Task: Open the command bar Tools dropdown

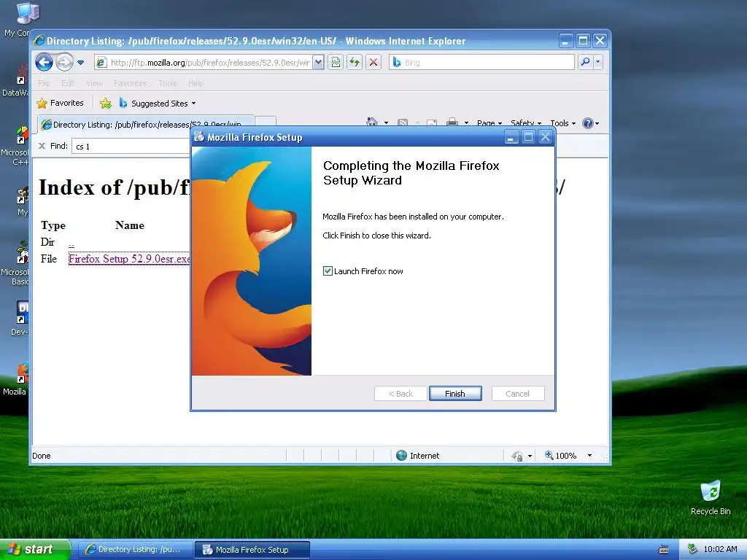Action: [x=563, y=123]
